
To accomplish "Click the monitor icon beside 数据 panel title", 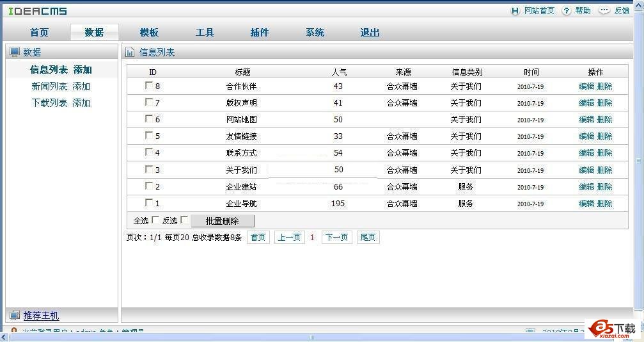I will (15, 53).
